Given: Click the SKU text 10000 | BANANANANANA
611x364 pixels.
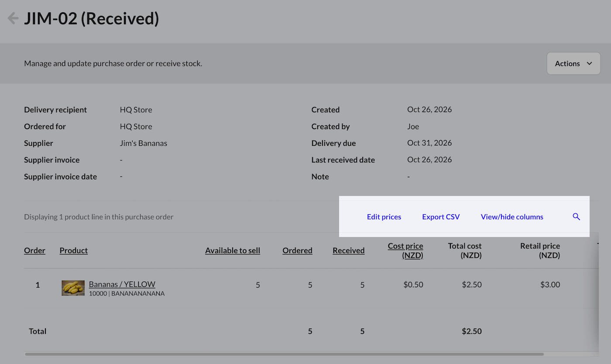Looking at the screenshot, I should tap(127, 294).
